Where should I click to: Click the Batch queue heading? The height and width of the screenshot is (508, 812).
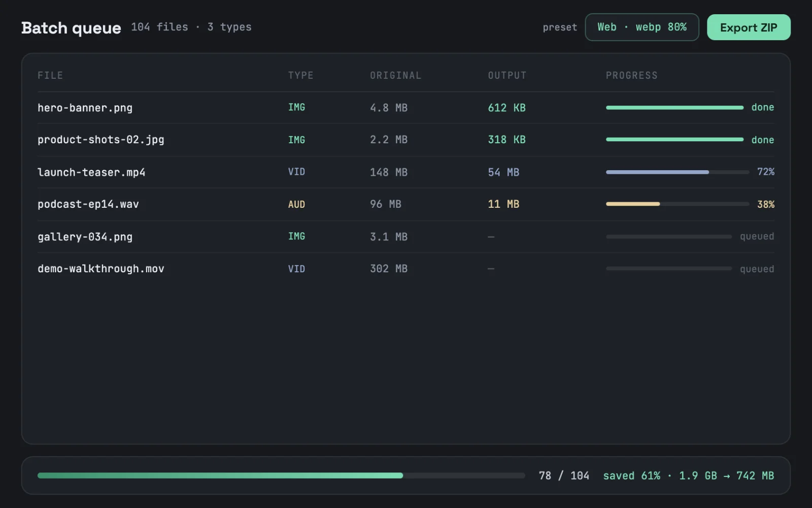71,28
